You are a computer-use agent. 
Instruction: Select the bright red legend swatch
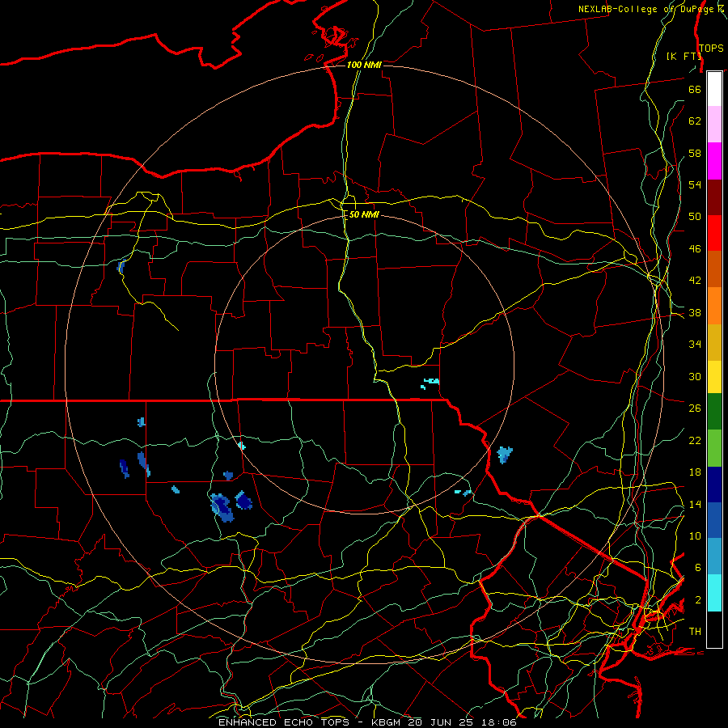tap(714, 233)
